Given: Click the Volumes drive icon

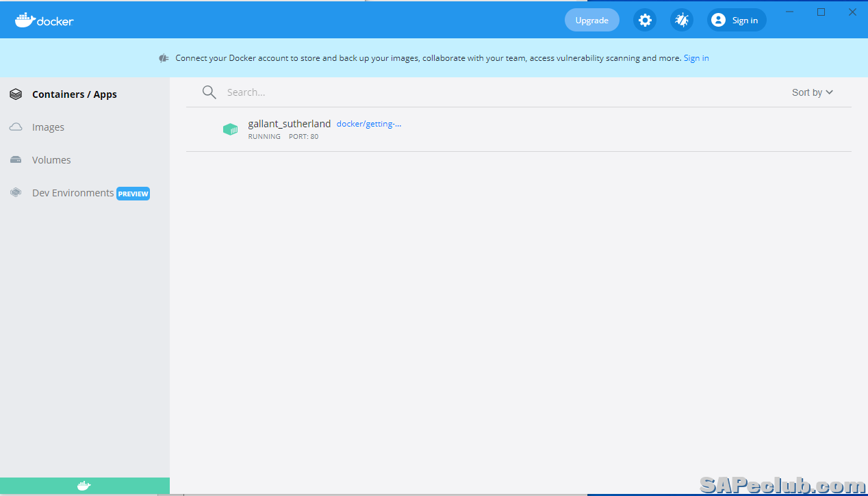Looking at the screenshot, I should pos(16,160).
